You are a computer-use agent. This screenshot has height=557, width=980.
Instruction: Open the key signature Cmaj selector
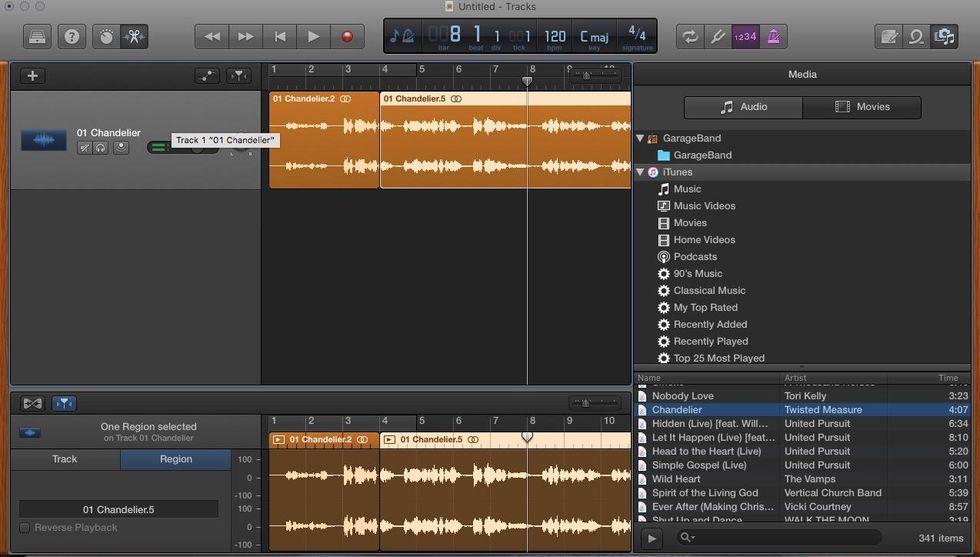point(593,37)
